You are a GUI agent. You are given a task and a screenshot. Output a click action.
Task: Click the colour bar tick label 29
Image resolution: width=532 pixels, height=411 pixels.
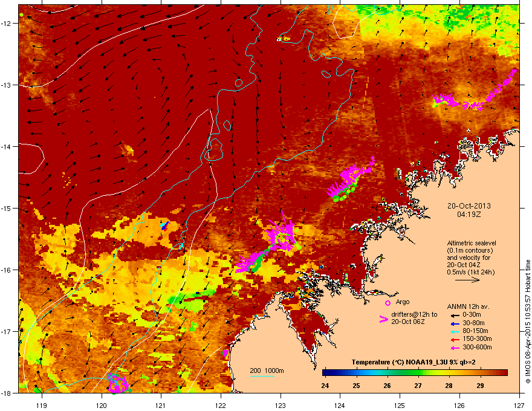480,386
